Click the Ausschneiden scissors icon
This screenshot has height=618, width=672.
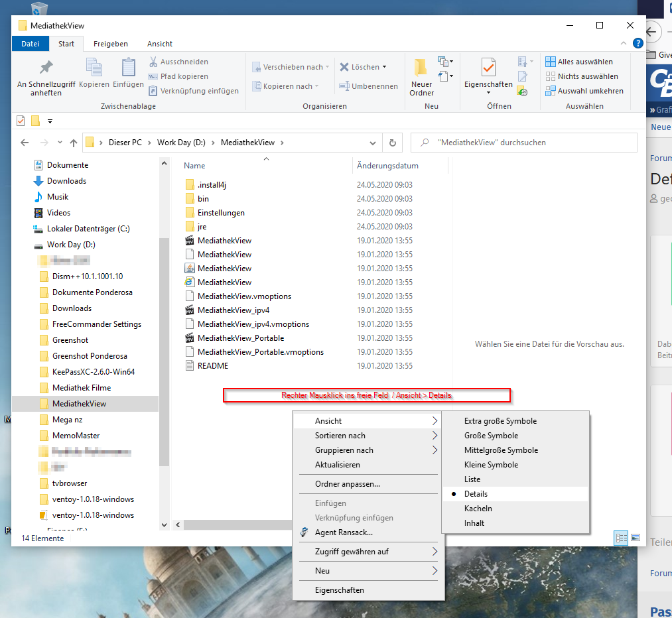click(x=153, y=62)
